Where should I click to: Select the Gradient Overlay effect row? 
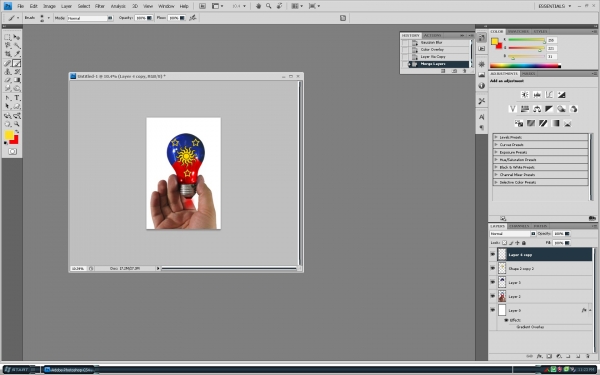pos(530,327)
